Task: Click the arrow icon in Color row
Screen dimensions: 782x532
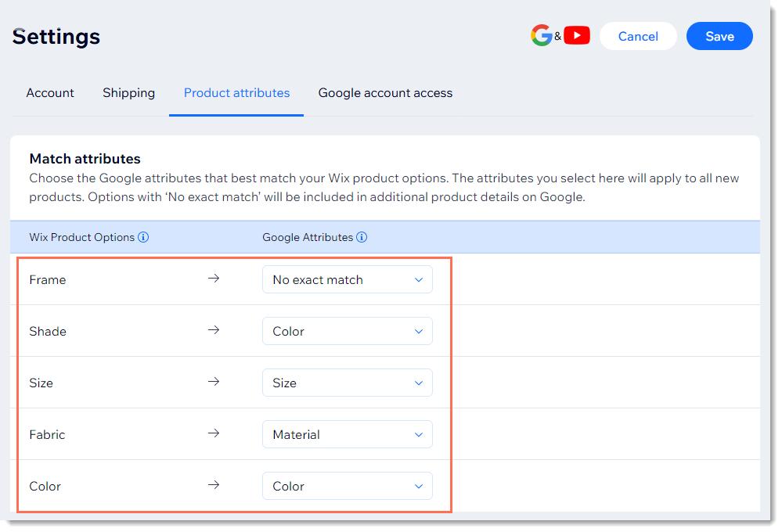Action: coord(214,485)
